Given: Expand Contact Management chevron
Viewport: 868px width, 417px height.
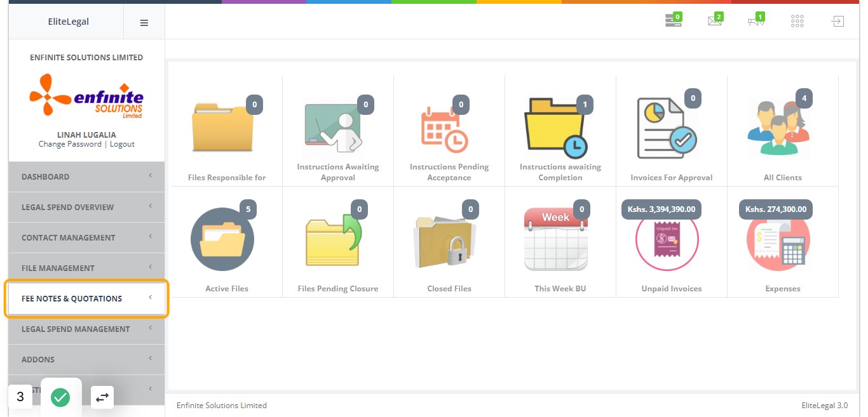Looking at the screenshot, I should tap(151, 237).
